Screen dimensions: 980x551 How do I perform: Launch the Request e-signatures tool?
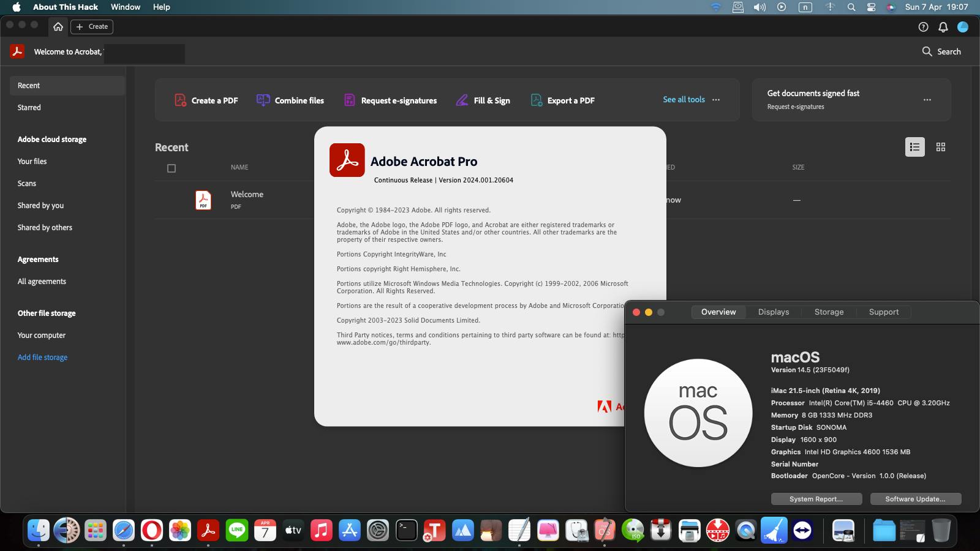pyautogui.click(x=390, y=100)
